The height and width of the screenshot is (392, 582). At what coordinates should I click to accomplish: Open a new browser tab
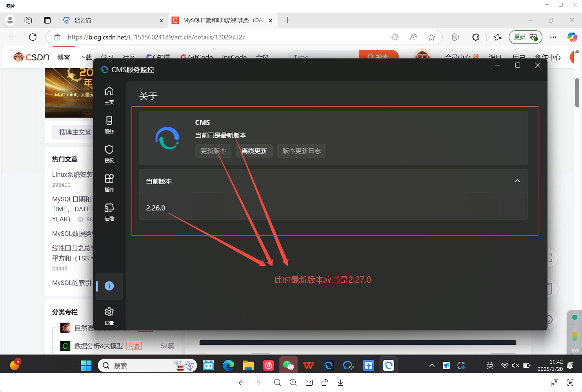click(287, 20)
